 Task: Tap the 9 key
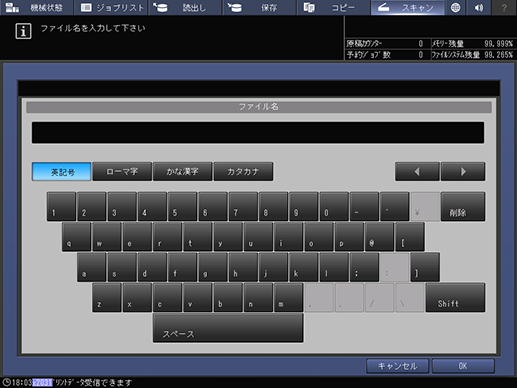(304, 206)
